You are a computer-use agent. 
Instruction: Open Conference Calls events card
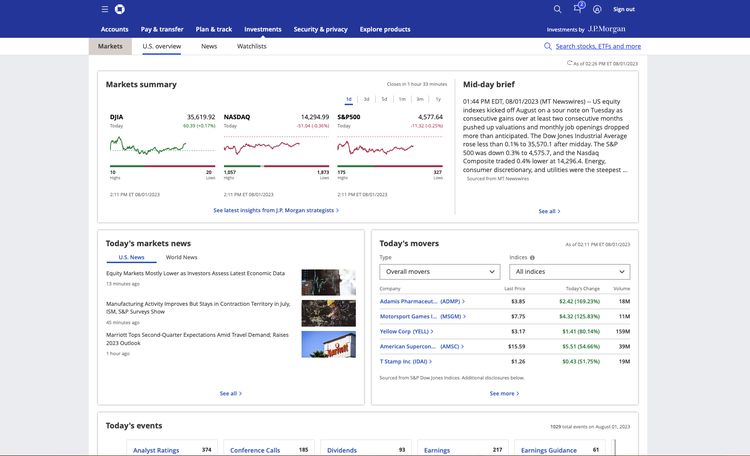(269, 448)
